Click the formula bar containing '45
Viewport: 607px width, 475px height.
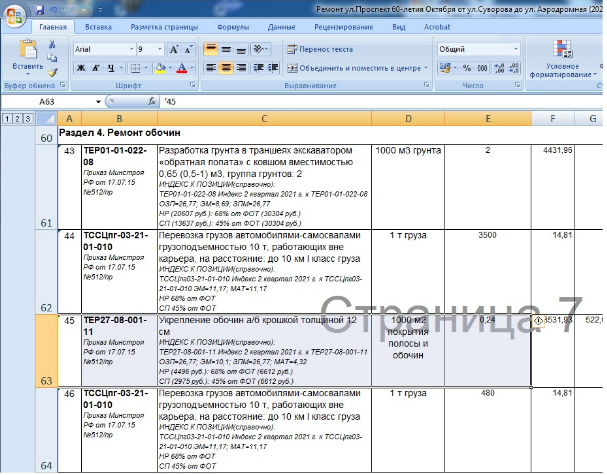pyautogui.click(x=383, y=102)
